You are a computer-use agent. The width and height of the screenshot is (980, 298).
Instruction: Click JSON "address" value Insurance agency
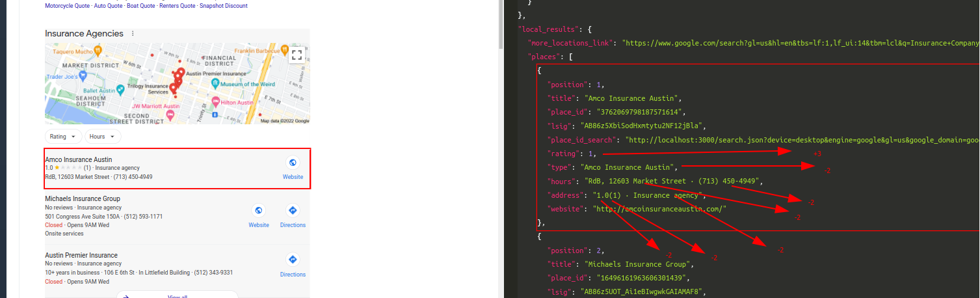pyautogui.click(x=646, y=195)
